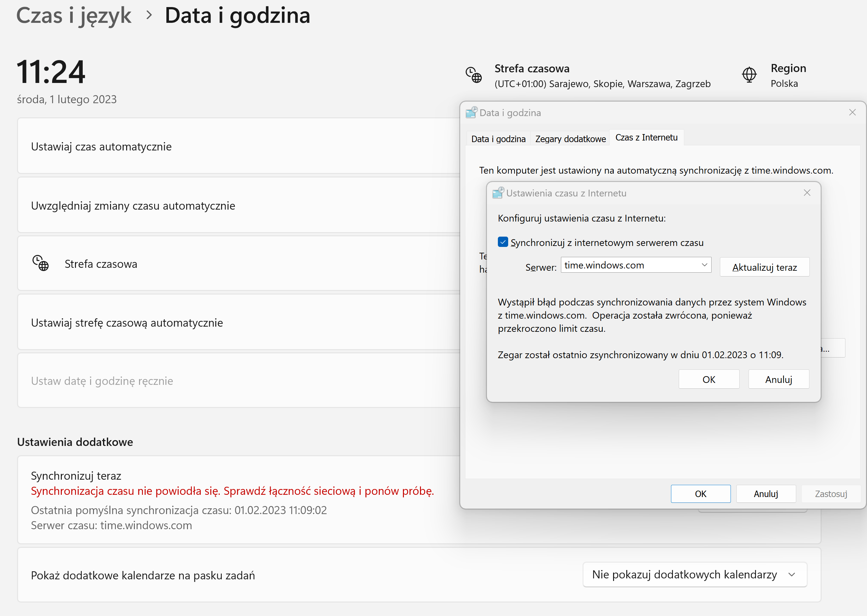Image resolution: width=867 pixels, height=616 pixels.
Task: Expand the Nie pokazuj dodatkowych kalendarzy dropdown
Action: tap(694, 574)
